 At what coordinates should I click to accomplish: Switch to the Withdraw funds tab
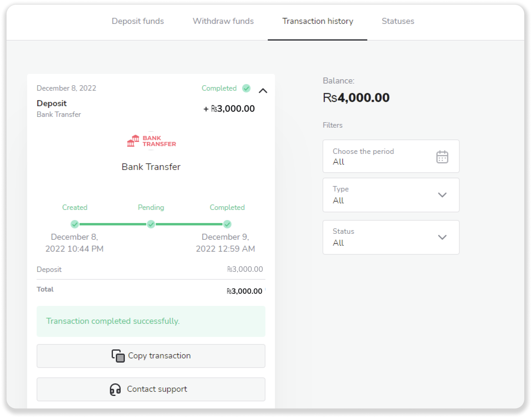223,21
